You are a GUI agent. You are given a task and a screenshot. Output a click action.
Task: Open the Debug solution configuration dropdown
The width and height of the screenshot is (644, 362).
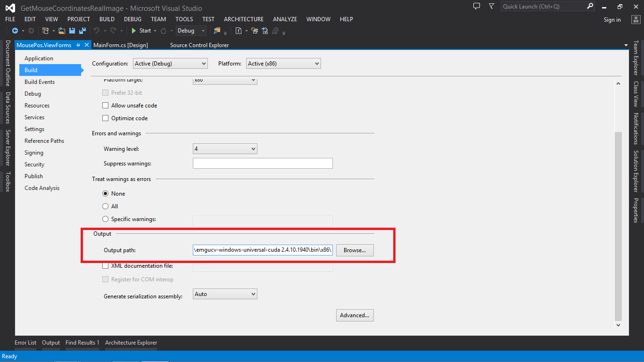pos(191,31)
